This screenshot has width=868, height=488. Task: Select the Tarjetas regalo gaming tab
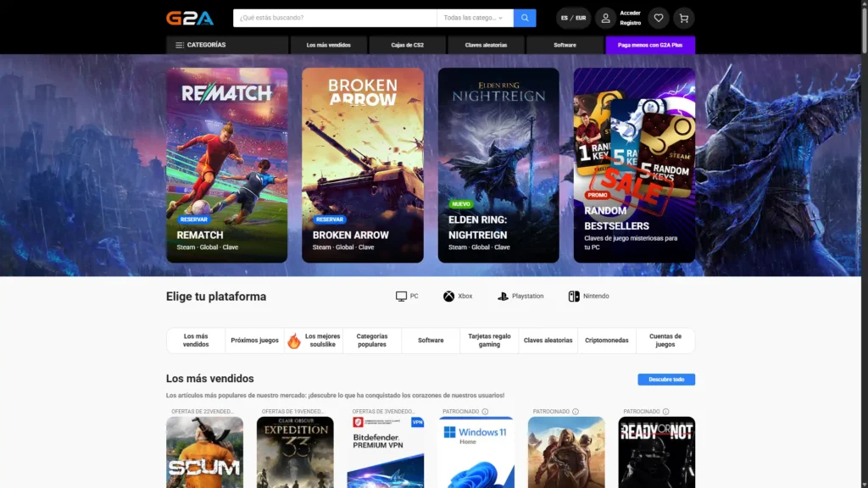(489, 341)
